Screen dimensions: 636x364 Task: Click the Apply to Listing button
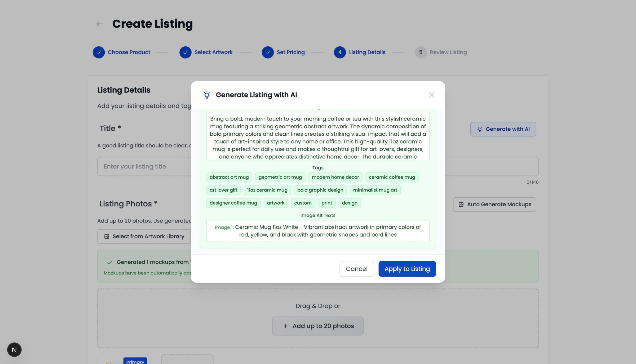(407, 269)
